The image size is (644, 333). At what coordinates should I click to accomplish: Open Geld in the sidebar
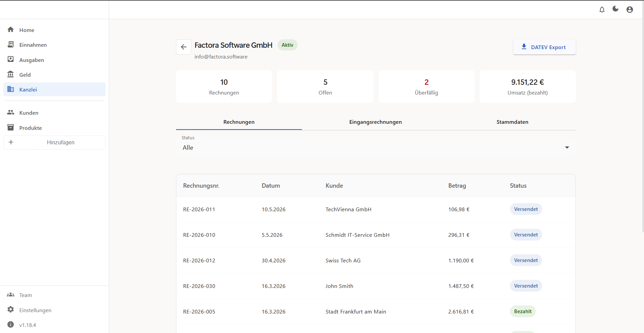point(54,75)
